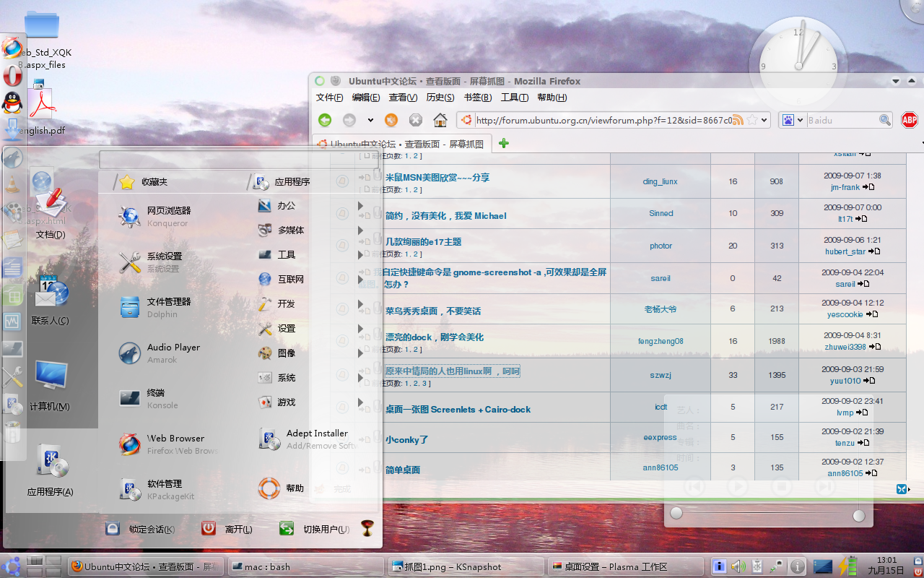
Task: Expand 互联网 applications submenu
Action: pyautogui.click(x=310, y=280)
